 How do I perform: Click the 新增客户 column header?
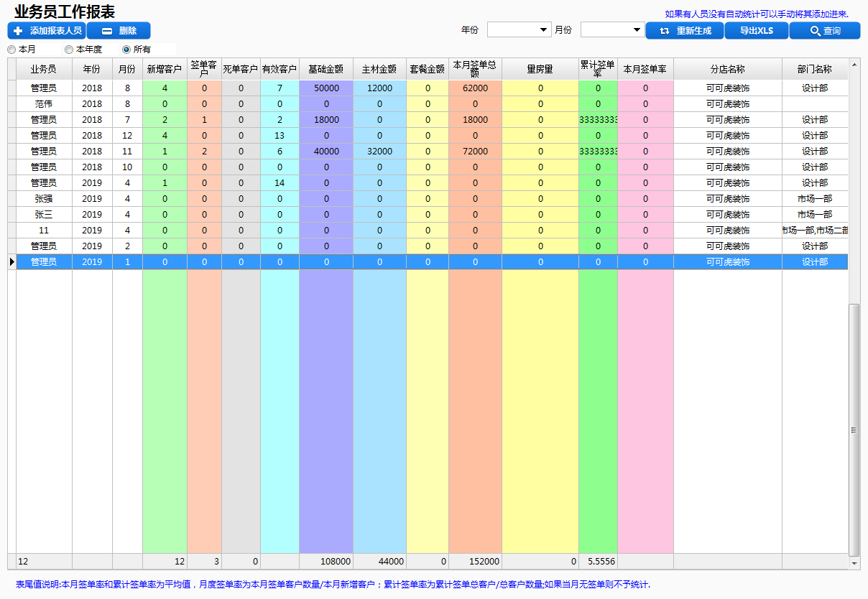point(165,70)
